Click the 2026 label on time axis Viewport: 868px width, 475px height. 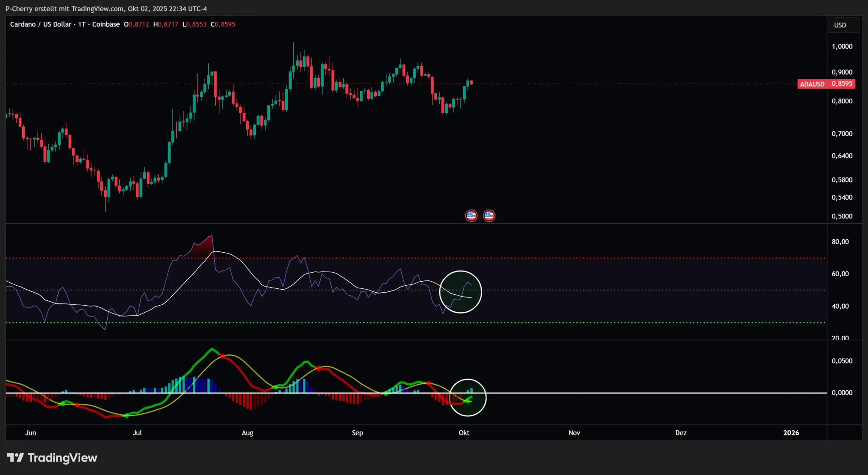point(791,432)
